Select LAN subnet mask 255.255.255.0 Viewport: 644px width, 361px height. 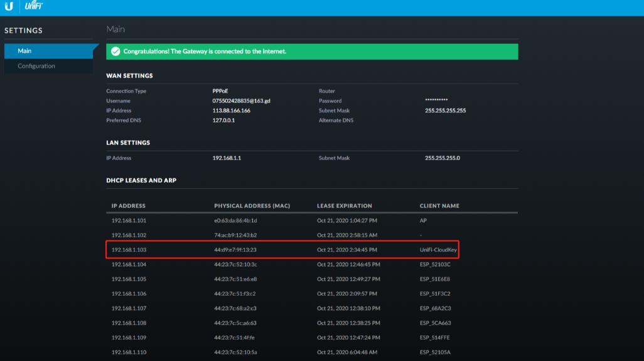coord(443,158)
